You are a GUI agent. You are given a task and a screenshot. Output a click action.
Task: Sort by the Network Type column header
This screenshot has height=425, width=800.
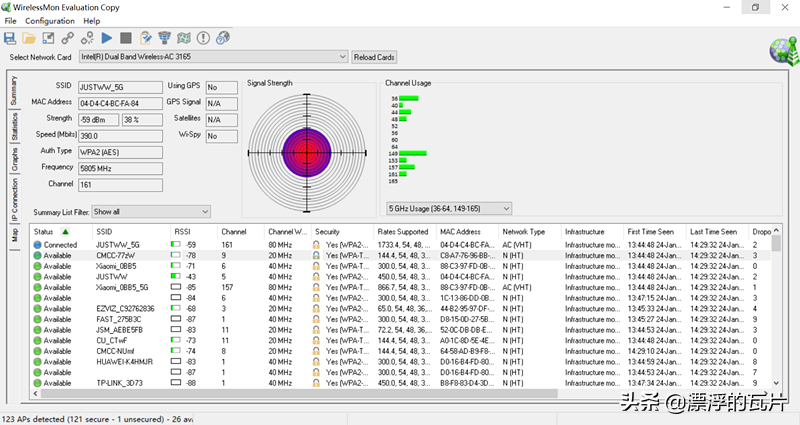[530, 232]
